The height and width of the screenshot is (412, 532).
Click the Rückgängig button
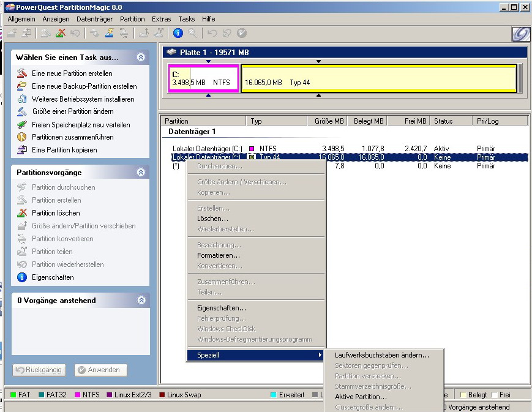(x=39, y=370)
